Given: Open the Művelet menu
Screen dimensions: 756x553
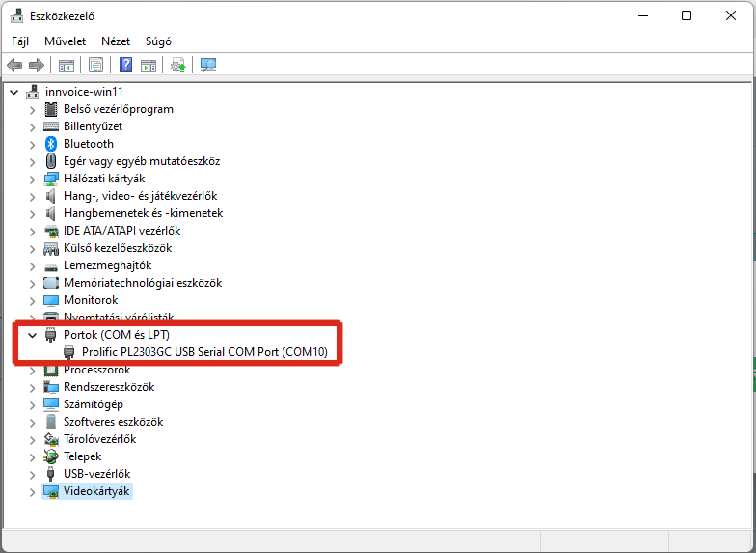Looking at the screenshot, I should point(65,41).
